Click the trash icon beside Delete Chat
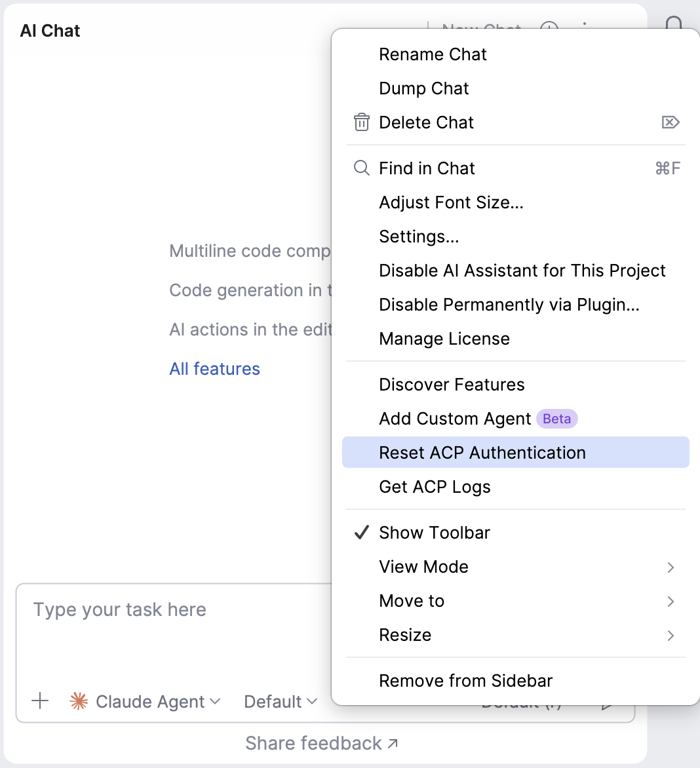The image size is (700, 768). point(362,122)
